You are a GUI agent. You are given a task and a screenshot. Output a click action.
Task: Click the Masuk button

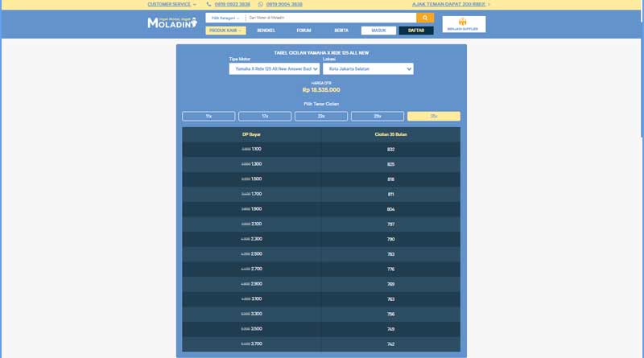378,31
